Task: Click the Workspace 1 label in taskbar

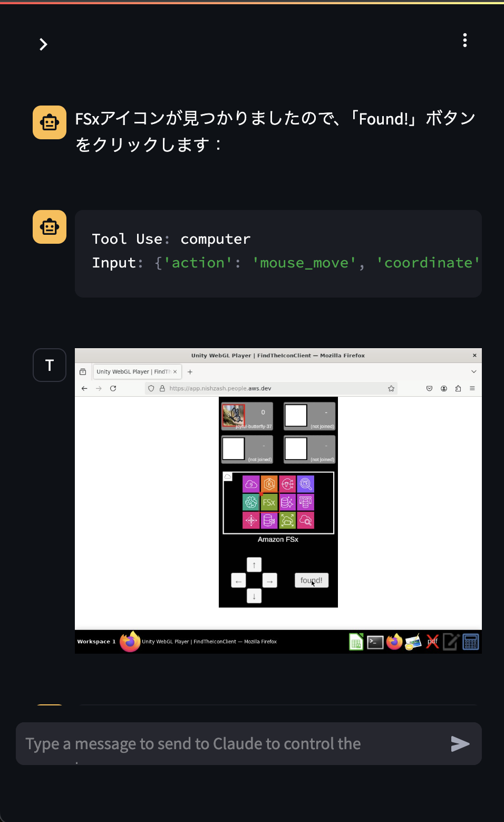Action: (96, 642)
